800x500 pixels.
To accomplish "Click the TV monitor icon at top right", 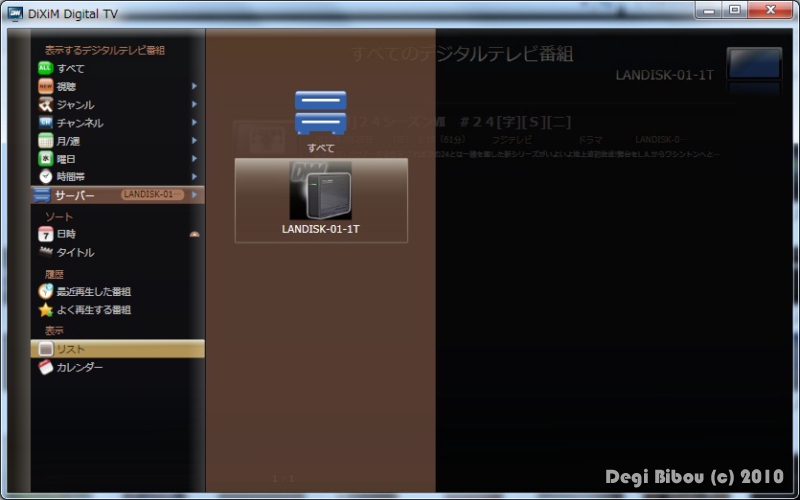I will (x=754, y=64).
